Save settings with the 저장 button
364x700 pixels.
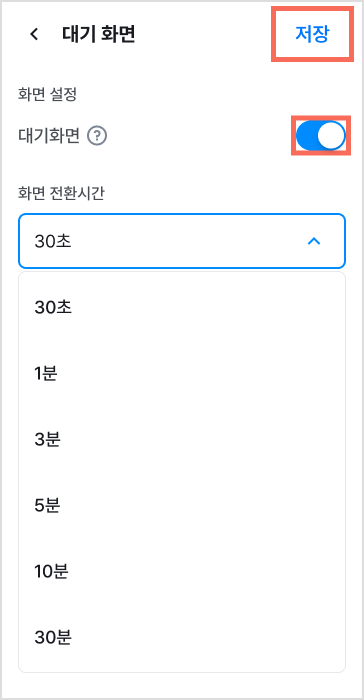tap(312, 34)
